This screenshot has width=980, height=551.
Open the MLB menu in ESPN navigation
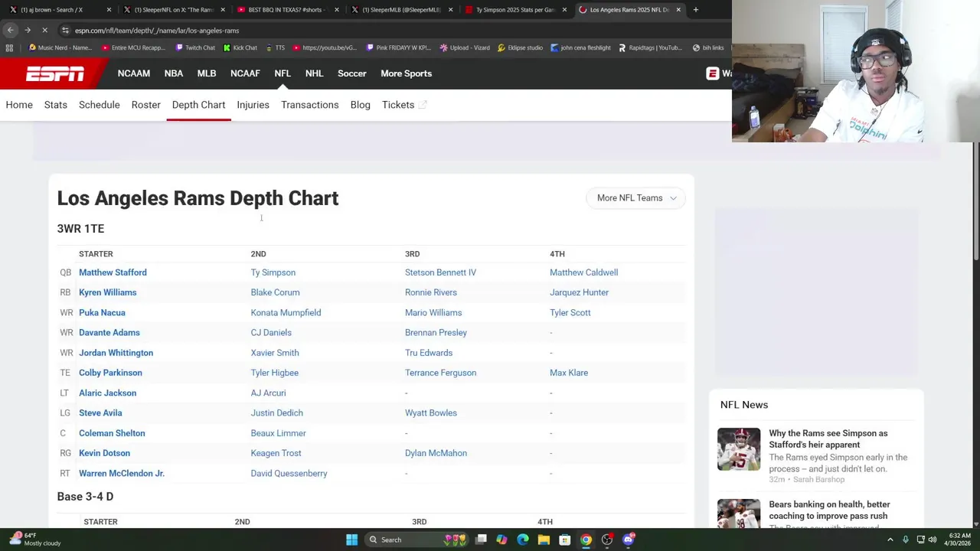click(207, 73)
